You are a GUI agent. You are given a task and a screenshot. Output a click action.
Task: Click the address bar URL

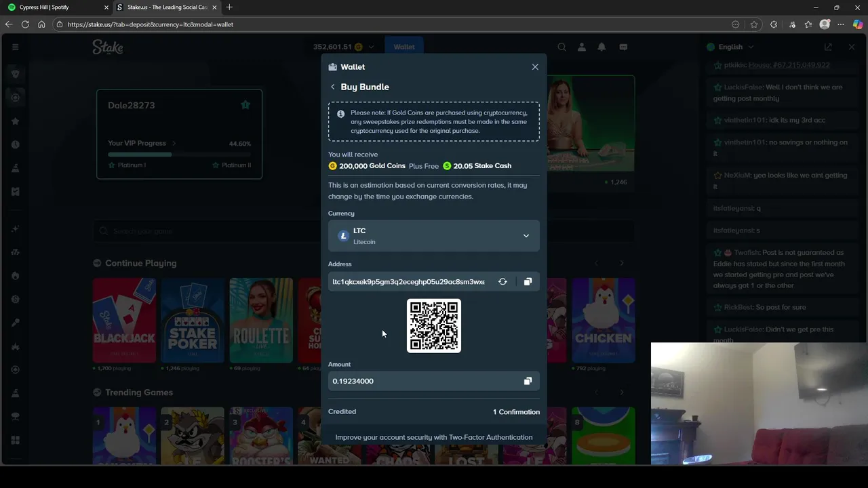click(x=151, y=24)
